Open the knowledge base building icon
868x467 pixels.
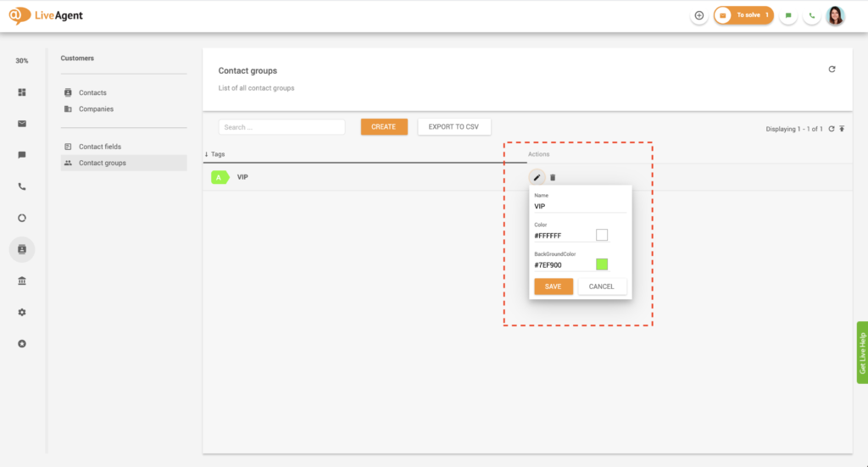click(22, 281)
